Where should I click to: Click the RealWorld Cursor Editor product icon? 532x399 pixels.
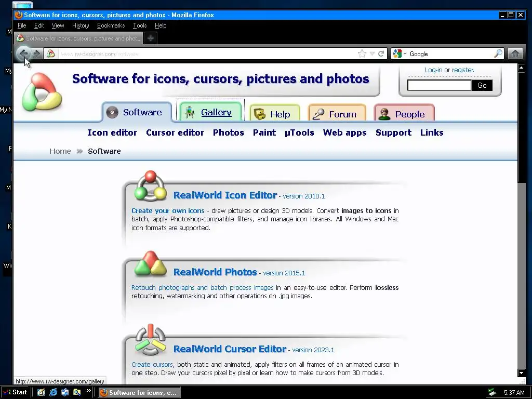[150, 340]
